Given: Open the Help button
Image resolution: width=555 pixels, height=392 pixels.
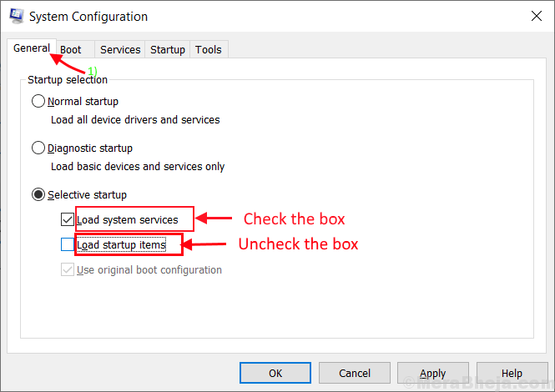Looking at the screenshot, I should [512, 373].
